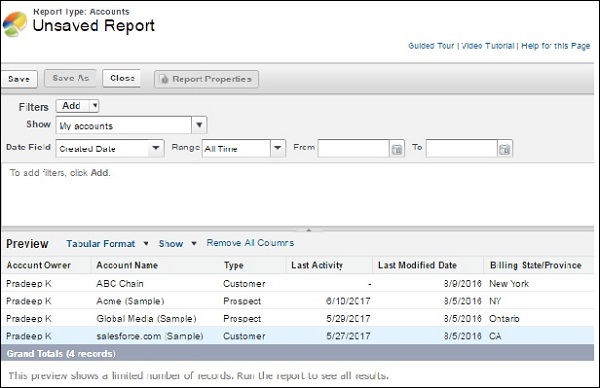Image resolution: width=600 pixels, height=388 pixels.
Task: Open the Tabular Format menu
Action: (107, 244)
